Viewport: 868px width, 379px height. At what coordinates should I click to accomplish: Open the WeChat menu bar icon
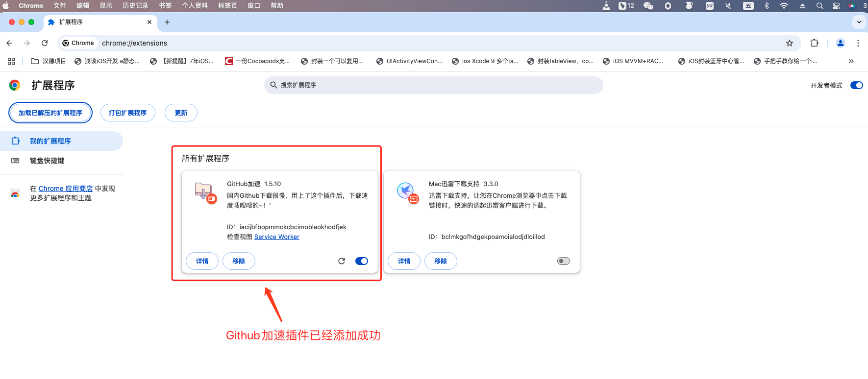pyautogui.click(x=648, y=6)
